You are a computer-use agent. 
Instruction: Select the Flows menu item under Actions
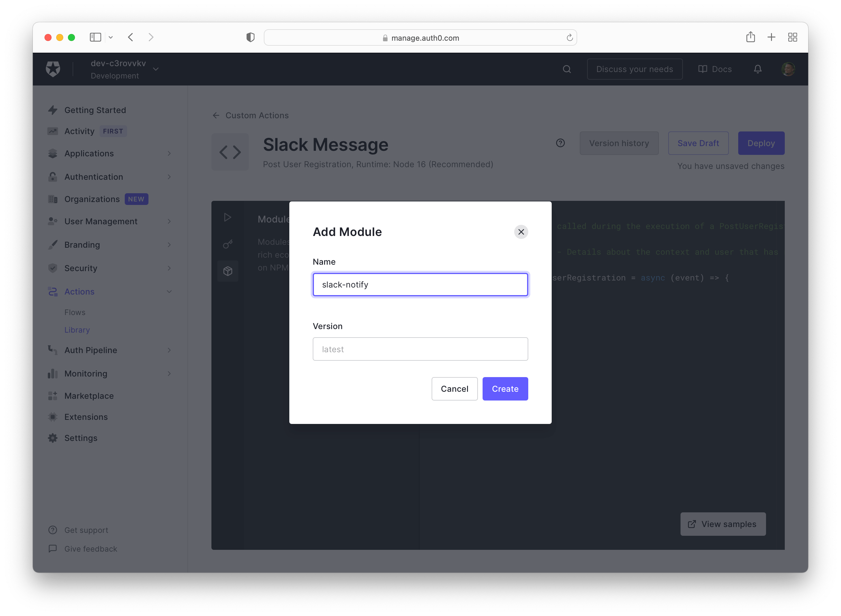(x=74, y=311)
